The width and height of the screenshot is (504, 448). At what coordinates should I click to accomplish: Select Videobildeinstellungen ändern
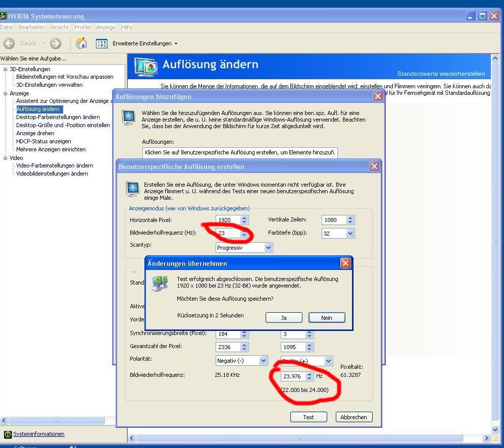pos(52,174)
